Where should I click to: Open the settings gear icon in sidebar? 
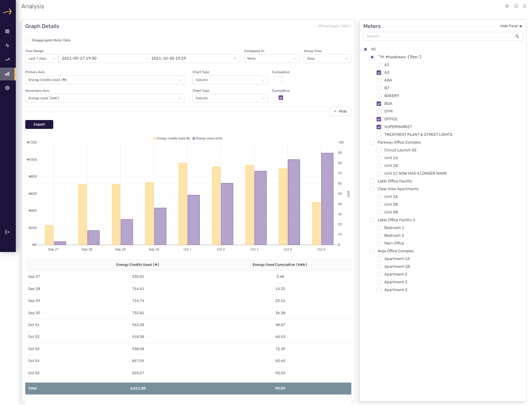click(x=7, y=88)
